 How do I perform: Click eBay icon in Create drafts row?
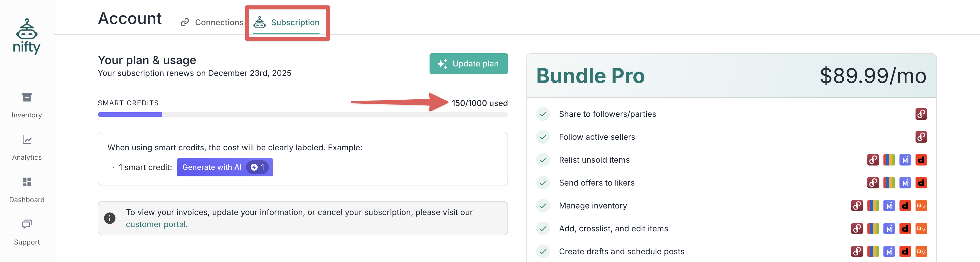(x=873, y=251)
